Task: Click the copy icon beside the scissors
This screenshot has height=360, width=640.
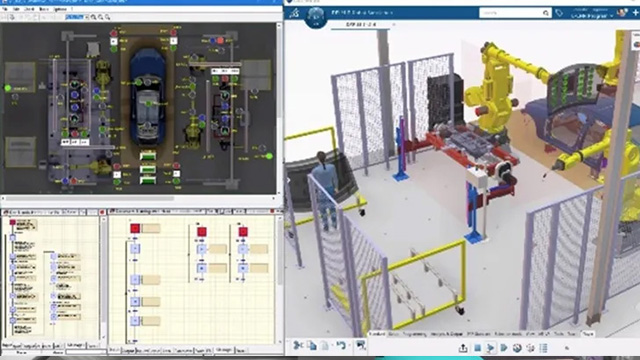Action: (x=312, y=346)
